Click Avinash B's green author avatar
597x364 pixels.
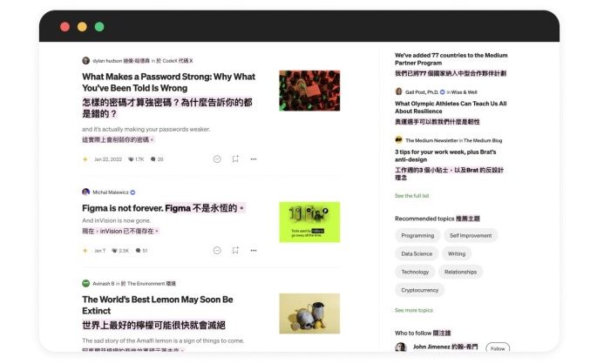[86, 283]
